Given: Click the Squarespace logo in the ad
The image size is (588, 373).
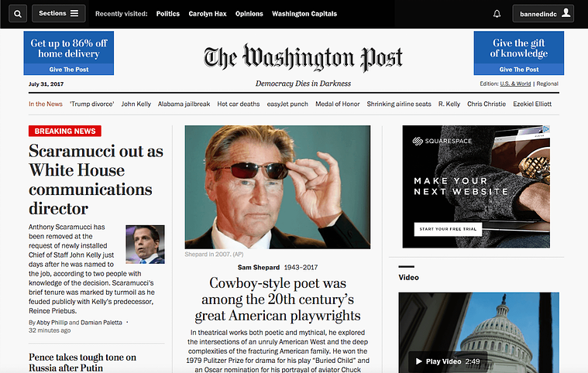Looking at the screenshot, I should [x=442, y=141].
